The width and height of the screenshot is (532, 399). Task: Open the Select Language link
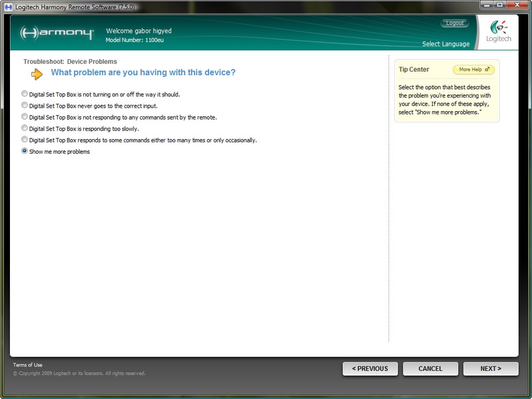445,44
